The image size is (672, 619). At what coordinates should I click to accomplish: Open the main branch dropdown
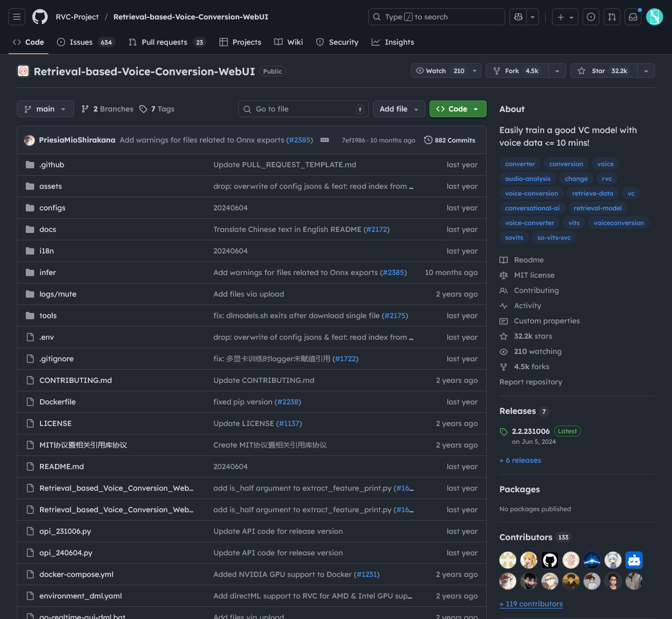coord(45,109)
